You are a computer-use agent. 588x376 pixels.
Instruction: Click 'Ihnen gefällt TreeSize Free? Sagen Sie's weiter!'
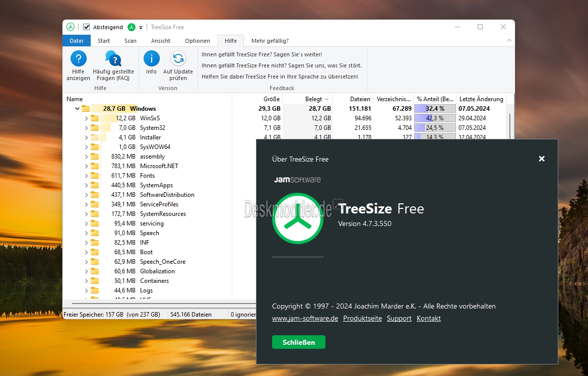pos(262,55)
